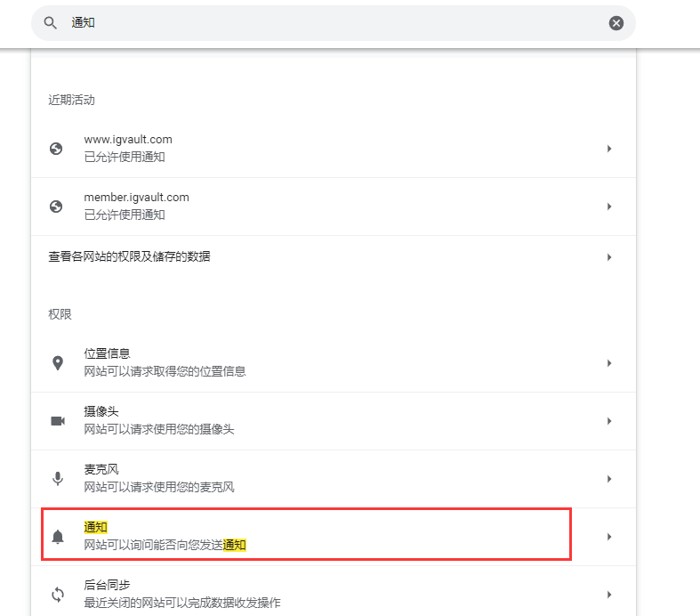This screenshot has width=700, height=616.
Task: Open the 位置信息 permission arrow
Action: pos(609,362)
